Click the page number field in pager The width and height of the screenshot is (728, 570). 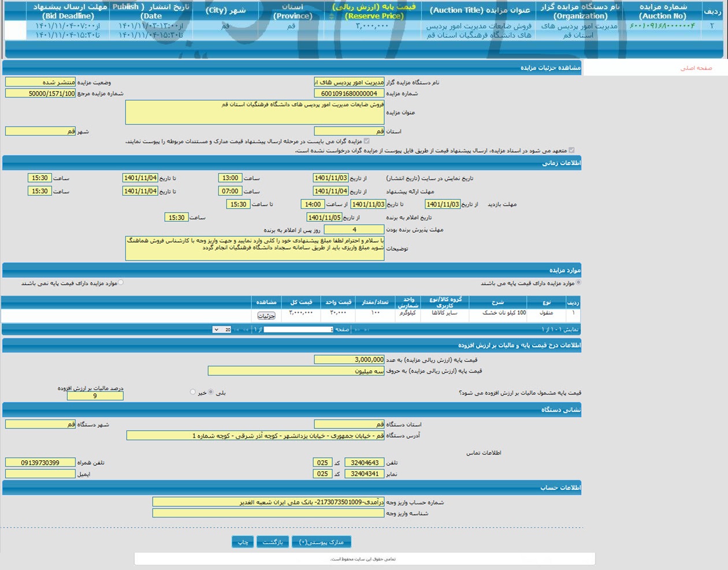coord(298,330)
